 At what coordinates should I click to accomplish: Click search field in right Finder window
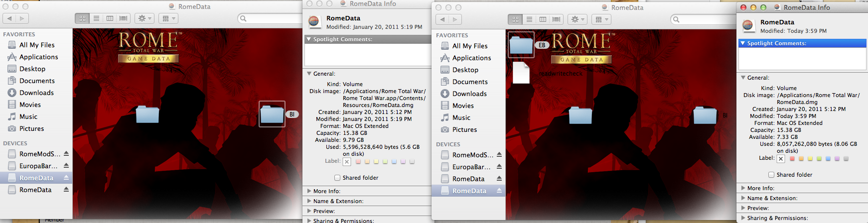coord(703,19)
